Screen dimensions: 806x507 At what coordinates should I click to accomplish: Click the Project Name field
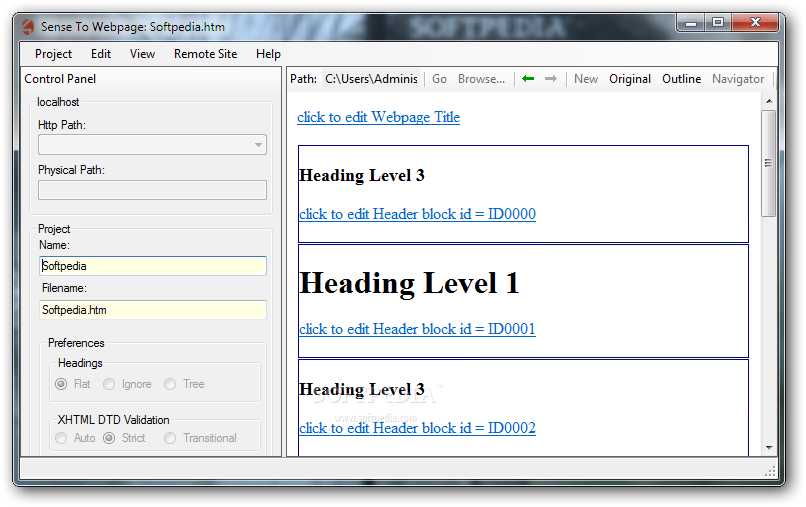pos(153,266)
